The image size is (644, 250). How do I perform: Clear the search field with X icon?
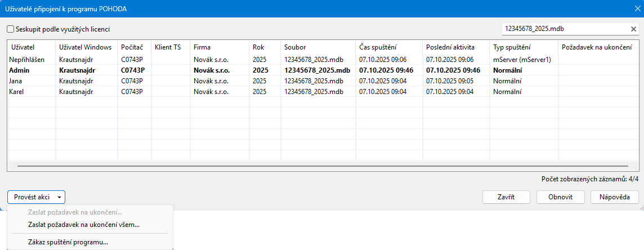(x=633, y=29)
